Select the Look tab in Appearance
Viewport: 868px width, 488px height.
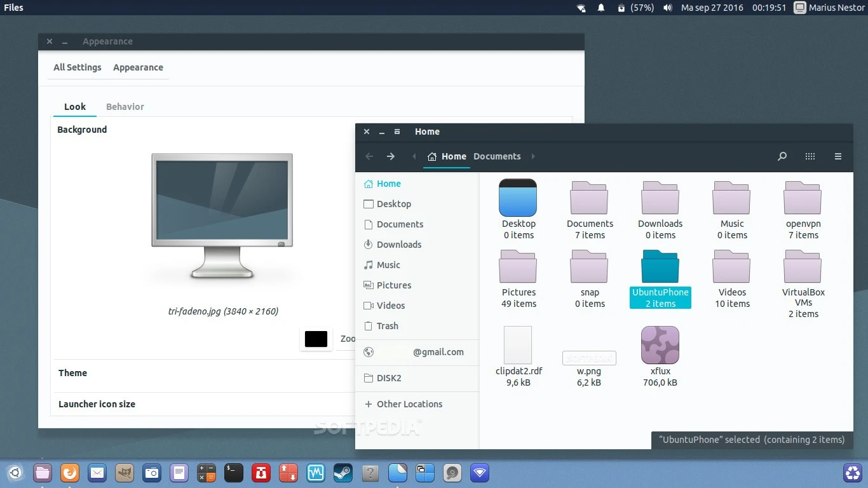75,107
